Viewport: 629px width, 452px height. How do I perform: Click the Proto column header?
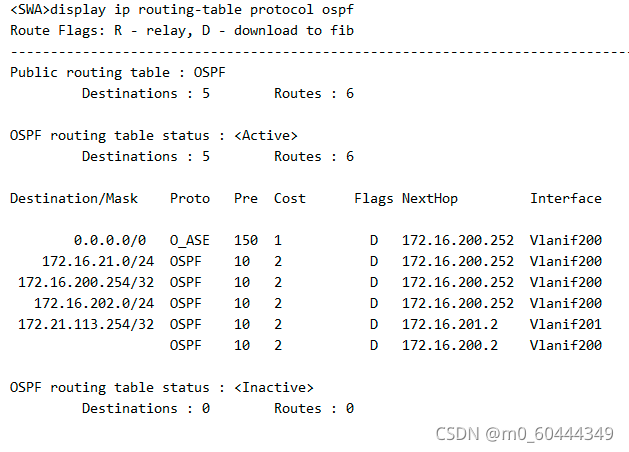click(190, 199)
